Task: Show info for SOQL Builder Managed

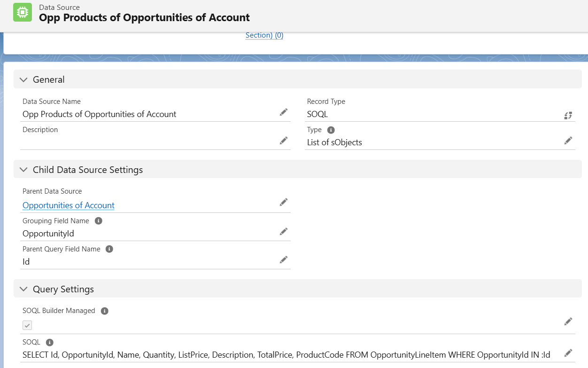Action: (x=105, y=311)
